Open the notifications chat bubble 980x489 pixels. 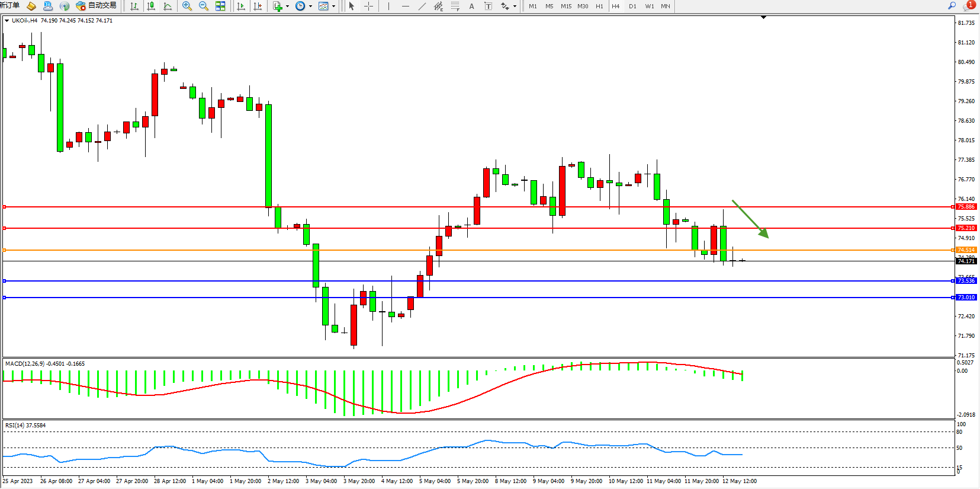pyautogui.click(x=968, y=6)
